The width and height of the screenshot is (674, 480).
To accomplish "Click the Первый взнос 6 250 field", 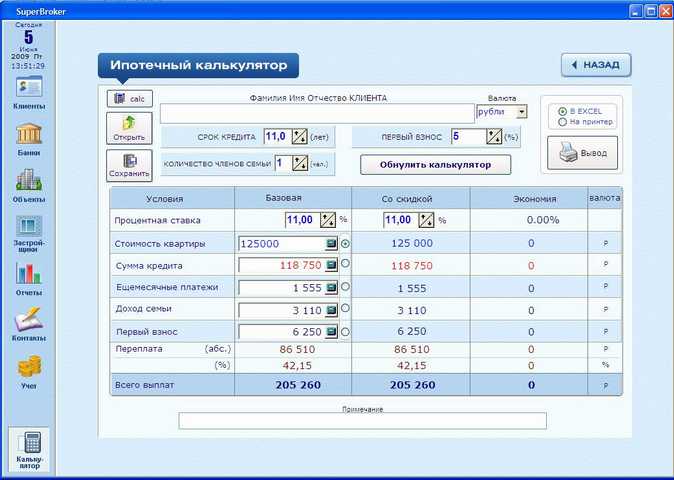I will pos(282,332).
